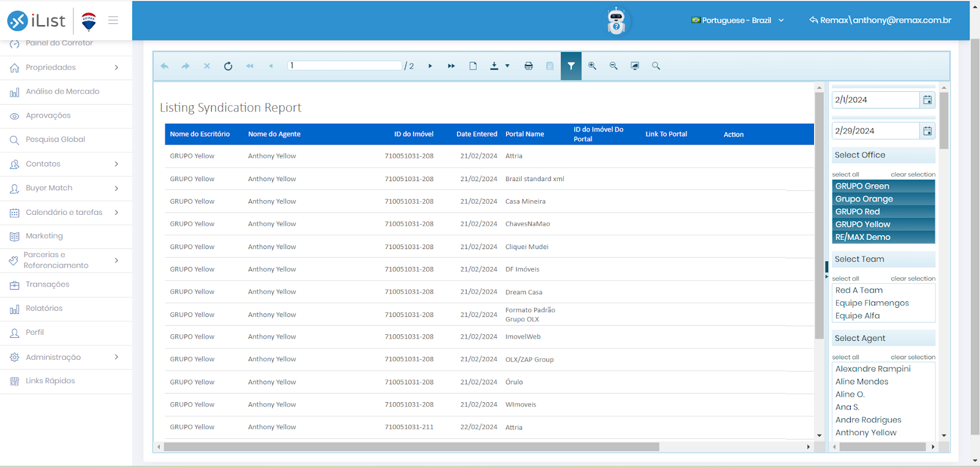Deselect GRUPO Green office
980x467 pixels.
[883, 186]
